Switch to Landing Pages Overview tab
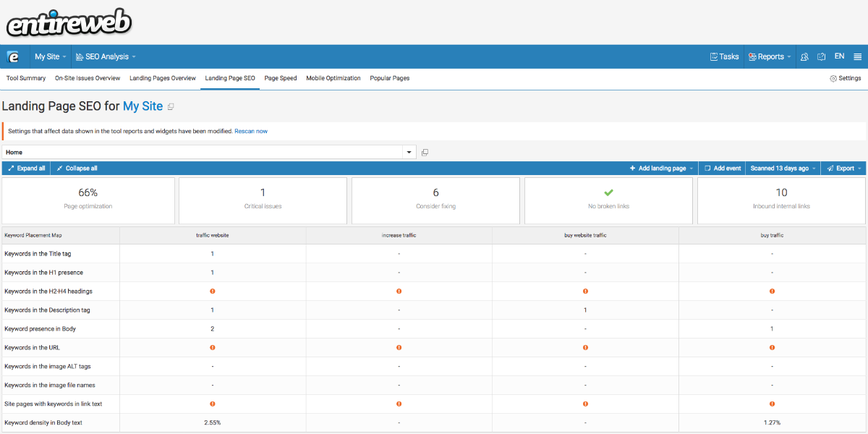The width and height of the screenshot is (868, 434). (163, 78)
